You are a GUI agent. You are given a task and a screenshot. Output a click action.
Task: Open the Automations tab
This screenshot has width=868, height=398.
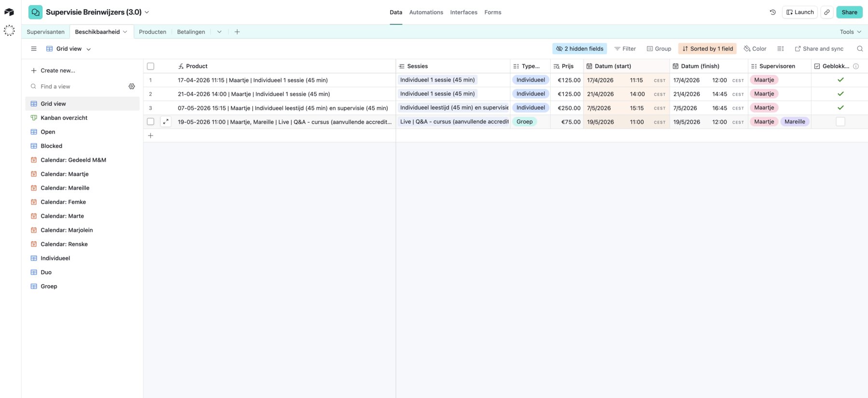426,13
